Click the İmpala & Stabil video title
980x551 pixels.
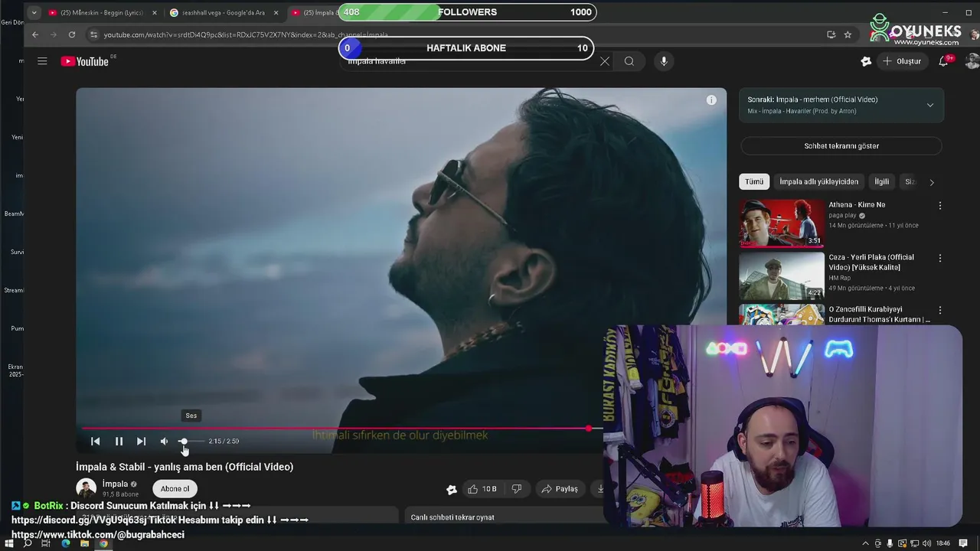[185, 467]
